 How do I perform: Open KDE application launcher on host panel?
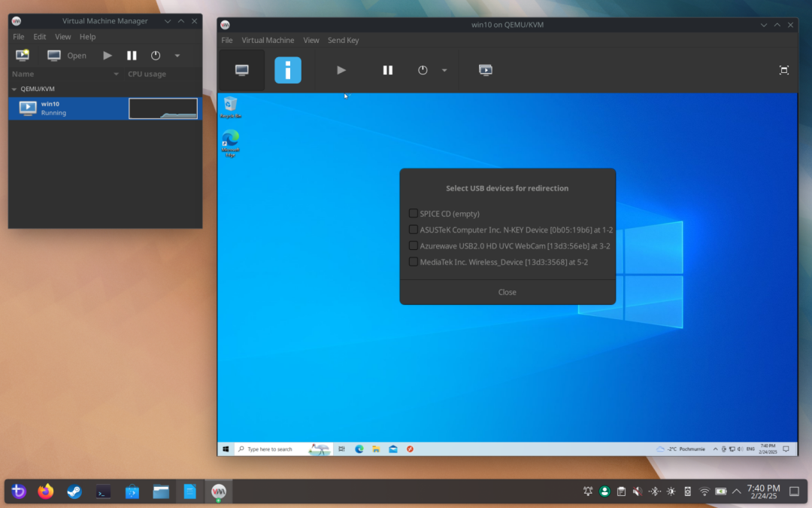tap(19, 491)
